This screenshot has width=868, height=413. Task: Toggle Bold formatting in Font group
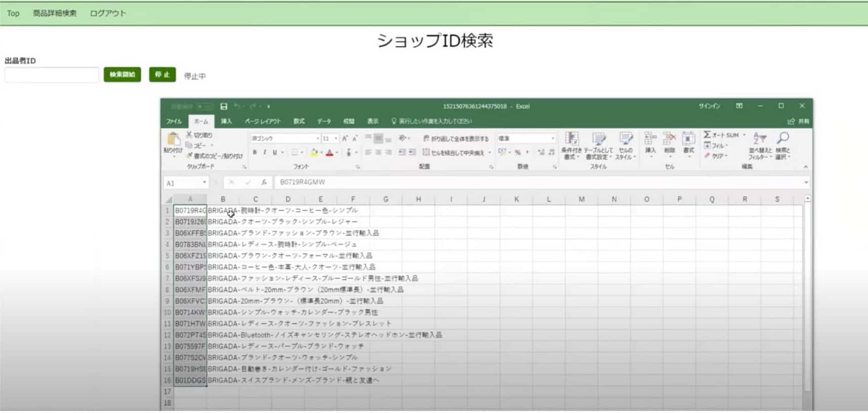coord(255,152)
